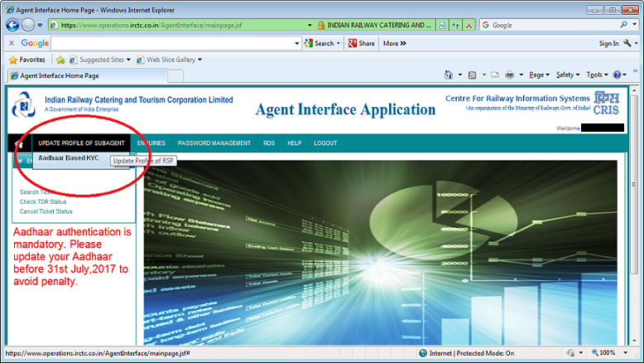Open Web Slice Gallery dropdown
Viewport: 644px width, 363px height.
169,60
